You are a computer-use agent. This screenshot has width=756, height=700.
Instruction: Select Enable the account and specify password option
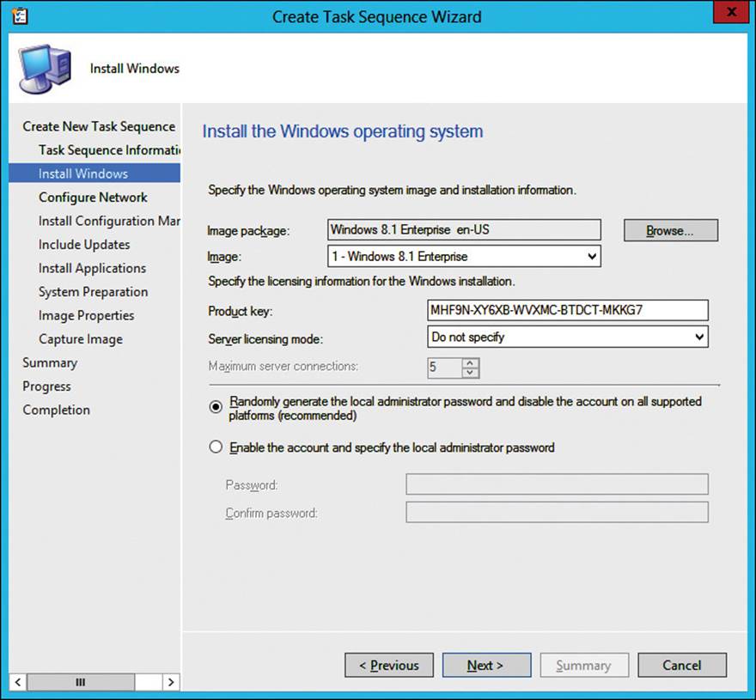click(216, 447)
